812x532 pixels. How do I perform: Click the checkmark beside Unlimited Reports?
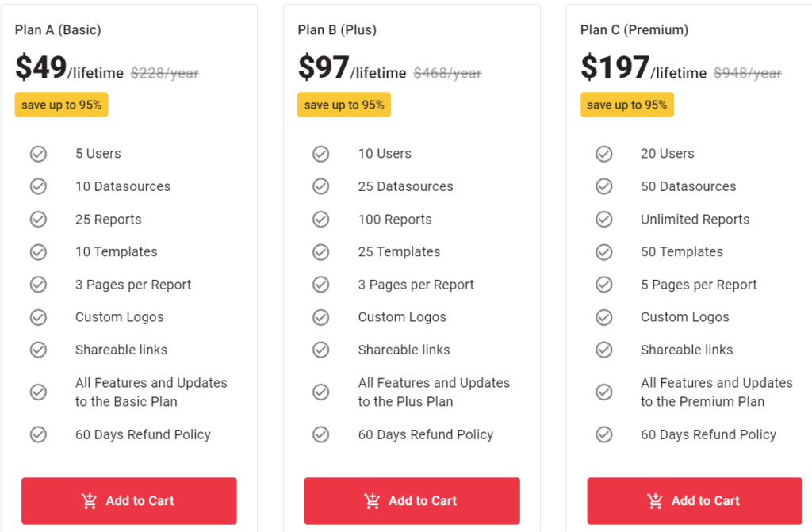[x=604, y=219]
